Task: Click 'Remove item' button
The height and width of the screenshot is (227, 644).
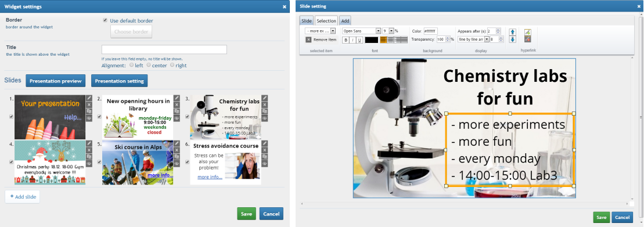Action: pyautogui.click(x=321, y=40)
